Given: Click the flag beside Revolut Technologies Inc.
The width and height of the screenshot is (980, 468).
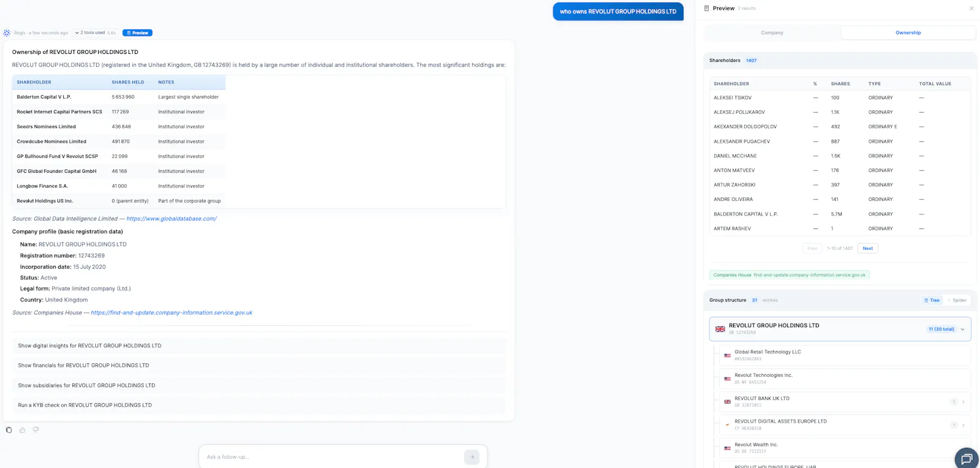Looking at the screenshot, I should point(728,379).
